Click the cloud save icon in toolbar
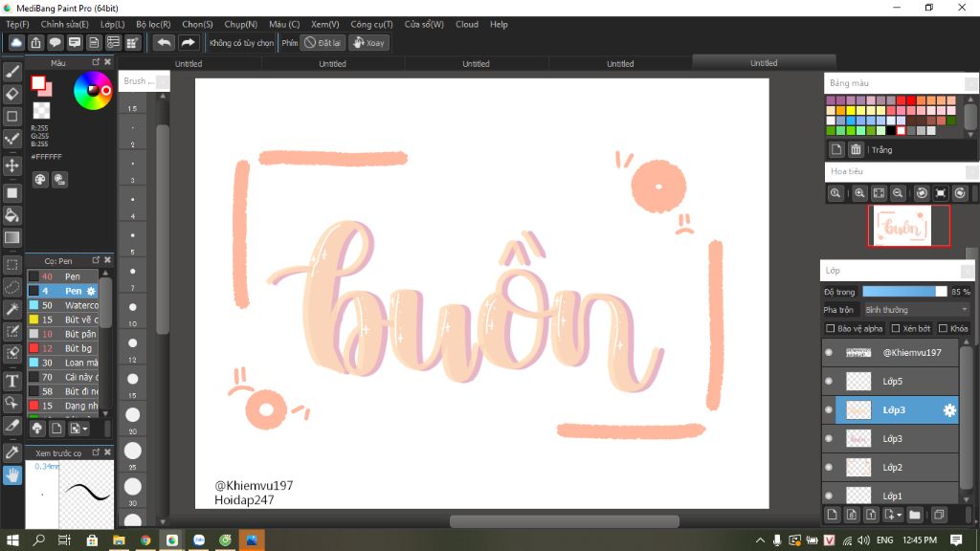Viewport: 980px width, 551px height. pos(16,42)
